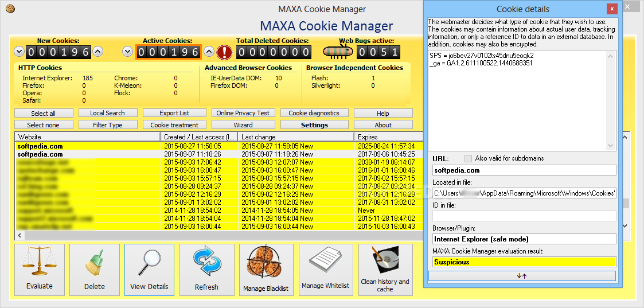The width and height of the screenshot is (644, 308).
Task: Click the Export List button
Action: (174, 113)
